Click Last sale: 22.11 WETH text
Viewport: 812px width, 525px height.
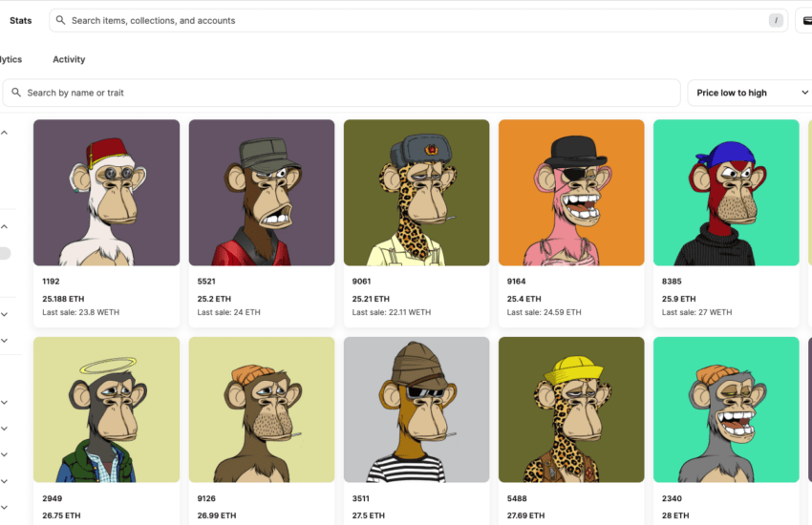(x=392, y=312)
